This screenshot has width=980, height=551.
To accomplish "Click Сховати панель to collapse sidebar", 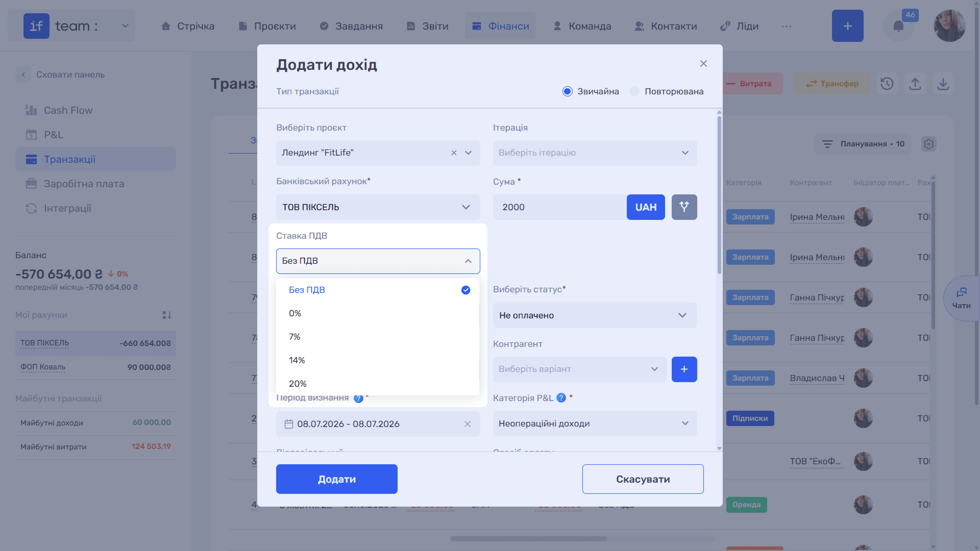I will tap(60, 74).
